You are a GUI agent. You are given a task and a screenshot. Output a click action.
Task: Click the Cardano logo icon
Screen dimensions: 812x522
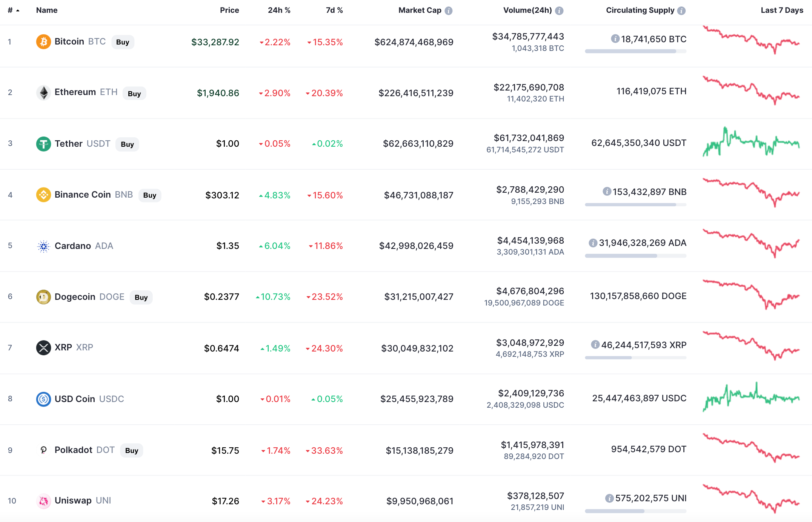(x=43, y=246)
